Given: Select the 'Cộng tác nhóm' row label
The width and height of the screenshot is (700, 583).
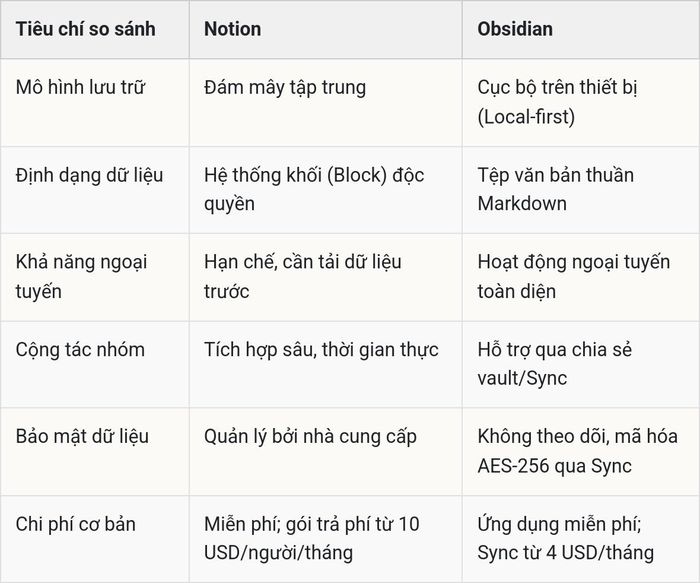Looking at the screenshot, I should point(80,350).
